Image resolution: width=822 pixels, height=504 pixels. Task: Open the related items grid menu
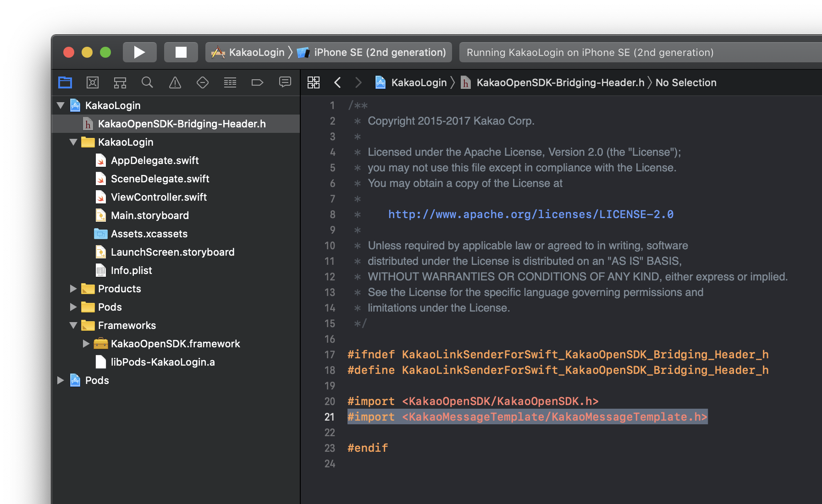[314, 82]
